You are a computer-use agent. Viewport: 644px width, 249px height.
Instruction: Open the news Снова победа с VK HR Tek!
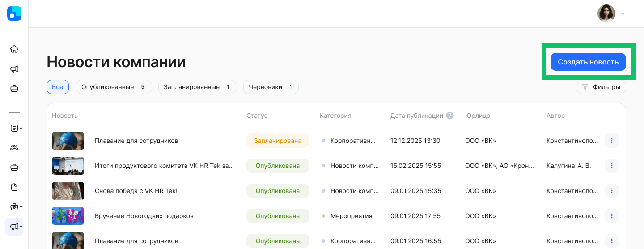click(136, 191)
